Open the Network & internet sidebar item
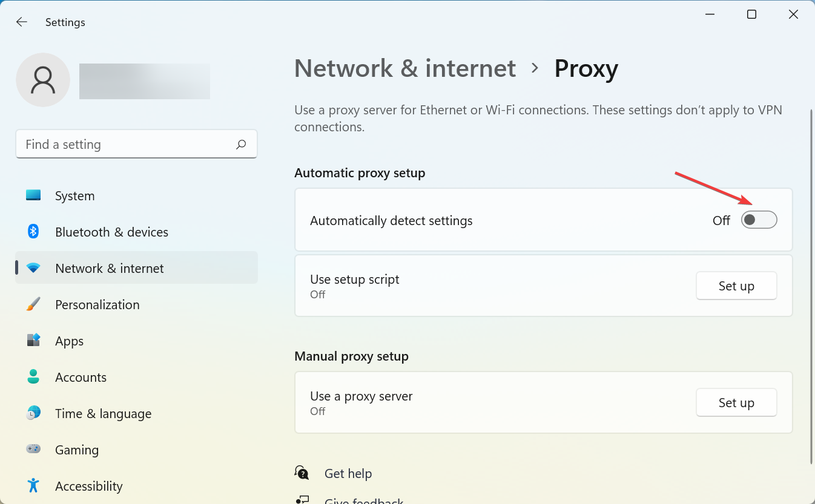Screen dimensions: 815x504 pyautogui.click(x=109, y=268)
